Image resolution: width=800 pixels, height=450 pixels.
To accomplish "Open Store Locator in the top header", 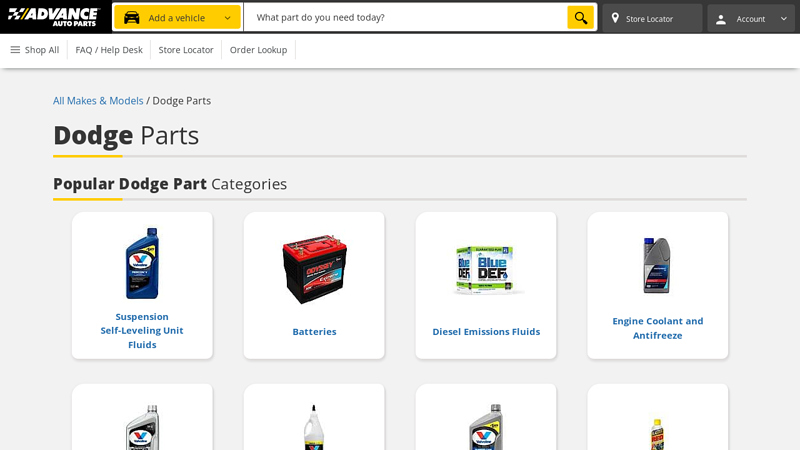I will (652, 19).
